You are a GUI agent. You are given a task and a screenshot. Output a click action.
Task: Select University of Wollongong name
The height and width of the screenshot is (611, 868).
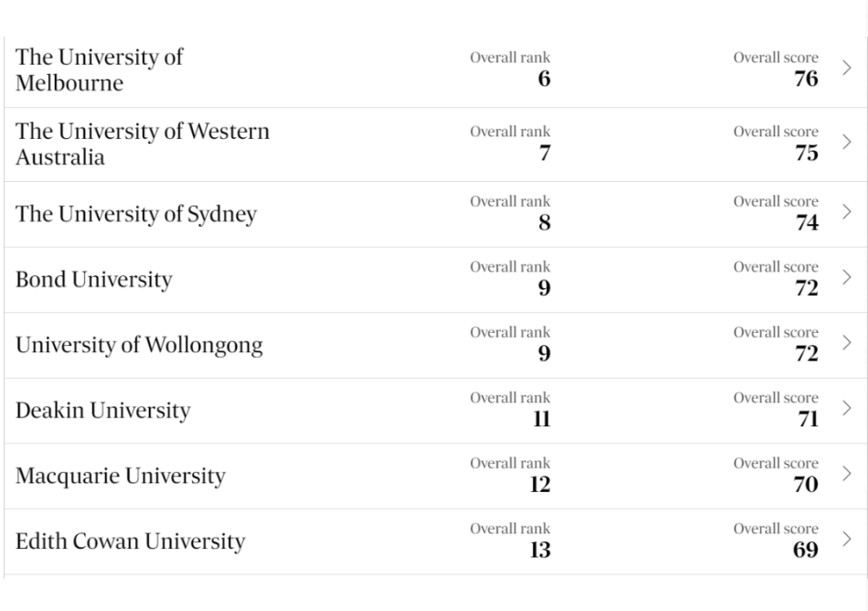[139, 346]
